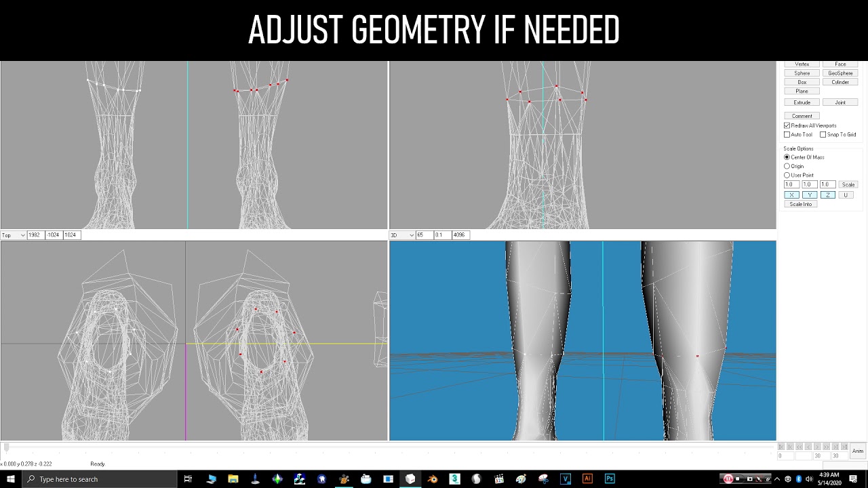Click the first scale factor 1.0 field
The height and width of the screenshot is (488, 868).
click(x=791, y=184)
